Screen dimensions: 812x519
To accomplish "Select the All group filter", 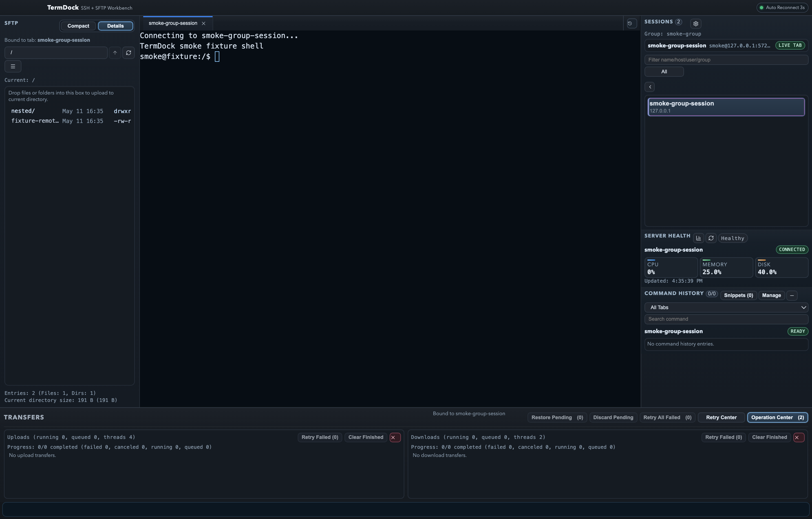I will pyautogui.click(x=664, y=72).
